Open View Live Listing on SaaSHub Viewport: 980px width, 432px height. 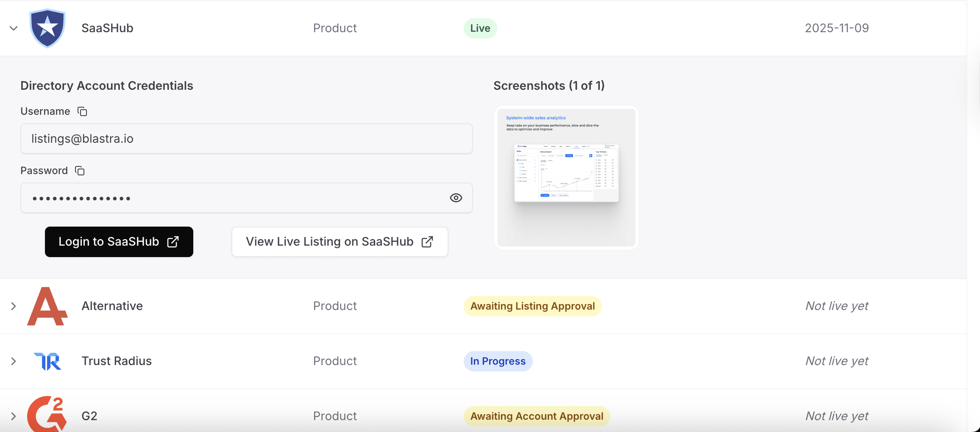[330, 242]
